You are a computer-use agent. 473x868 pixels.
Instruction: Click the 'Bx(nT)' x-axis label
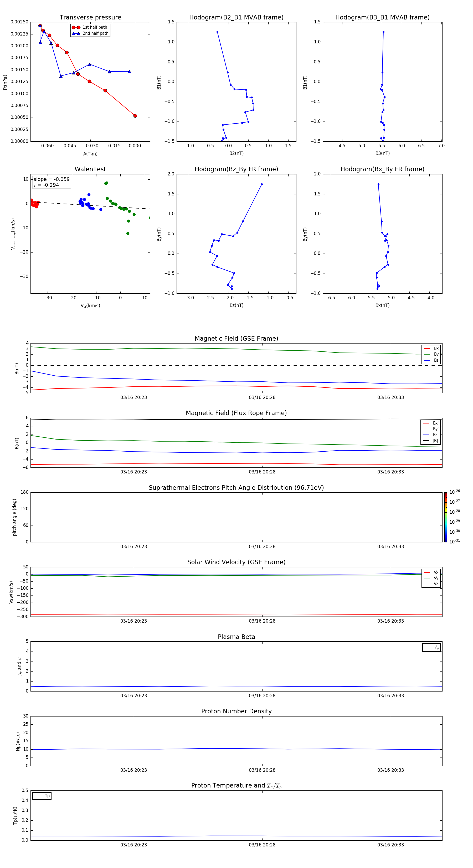(382, 305)
